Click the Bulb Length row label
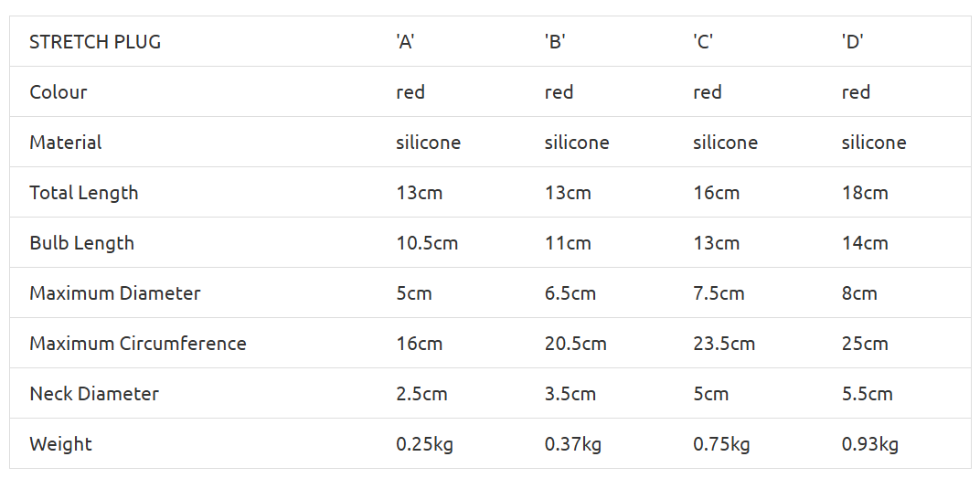The height and width of the screenshot is (478, 980). pyautogui.click(x=82, y=243)
